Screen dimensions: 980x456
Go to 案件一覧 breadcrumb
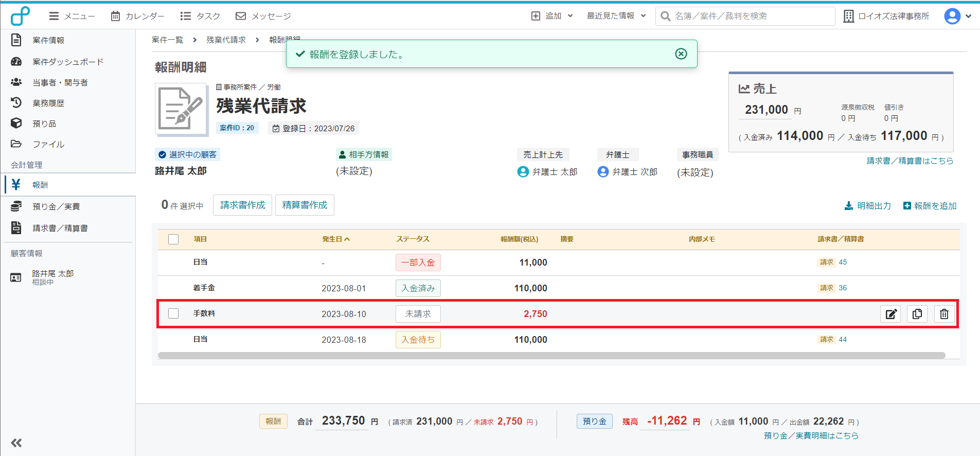[x=167, y=40]
